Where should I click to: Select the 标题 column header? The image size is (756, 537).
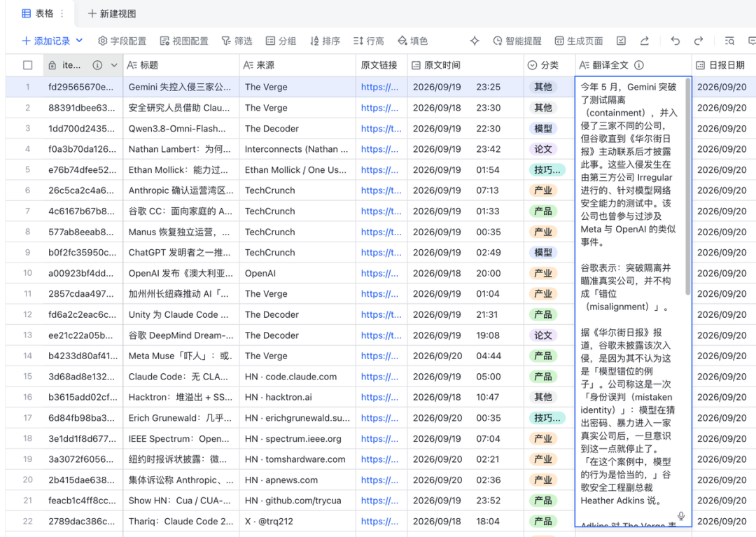(x=181, y=65)
